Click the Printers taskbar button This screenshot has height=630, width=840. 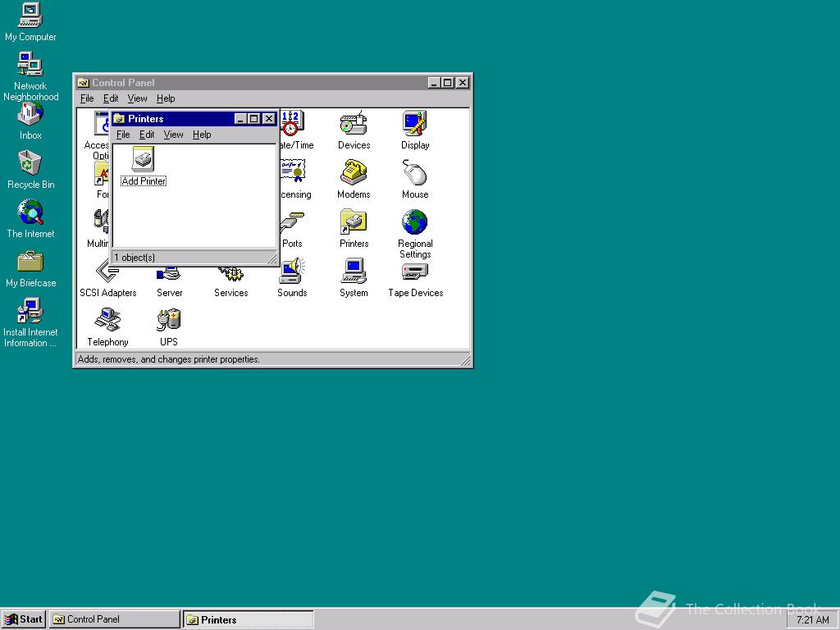(249, 619)
